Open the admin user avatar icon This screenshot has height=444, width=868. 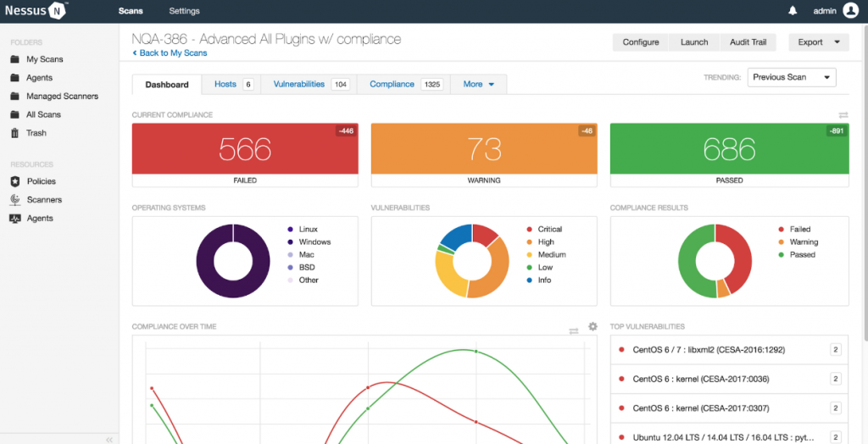(850, 10)
